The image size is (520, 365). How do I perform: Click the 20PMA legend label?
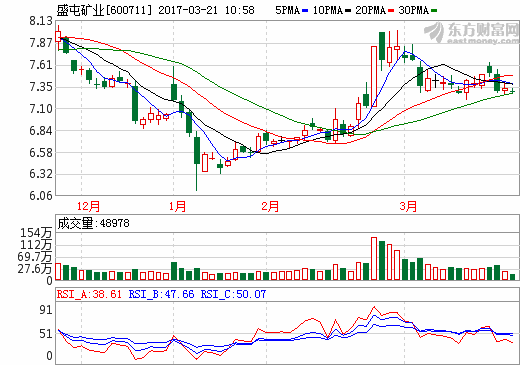point(371,10)
